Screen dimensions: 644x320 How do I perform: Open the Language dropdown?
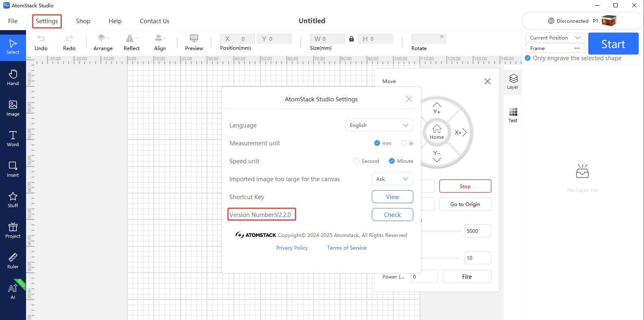coord(379,125)
